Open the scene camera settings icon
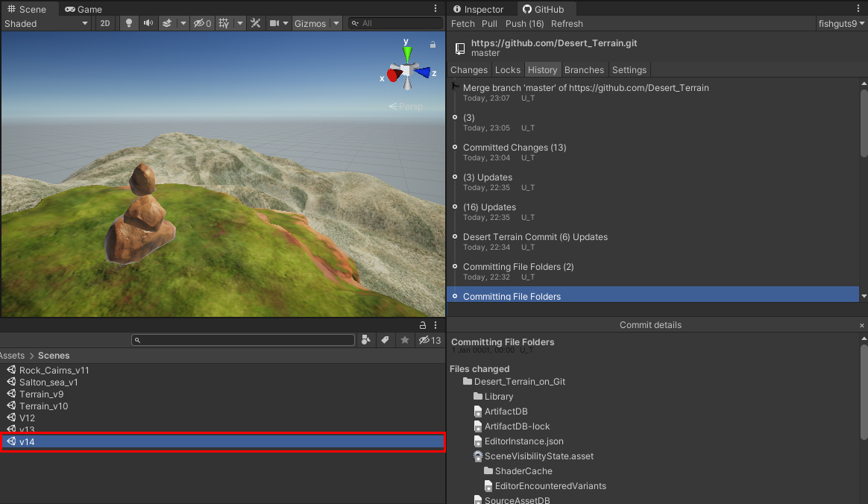The image size is (868, 504). click(274, 23)
